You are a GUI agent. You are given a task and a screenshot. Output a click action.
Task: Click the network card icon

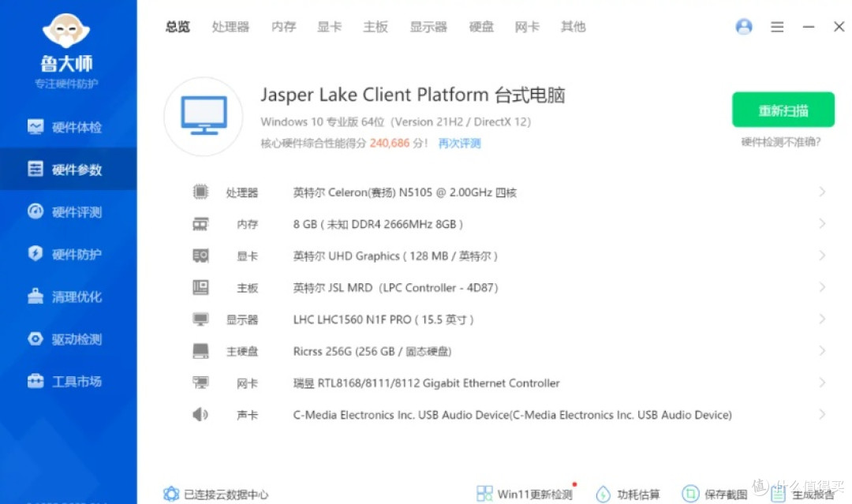[x=200, y=383]
